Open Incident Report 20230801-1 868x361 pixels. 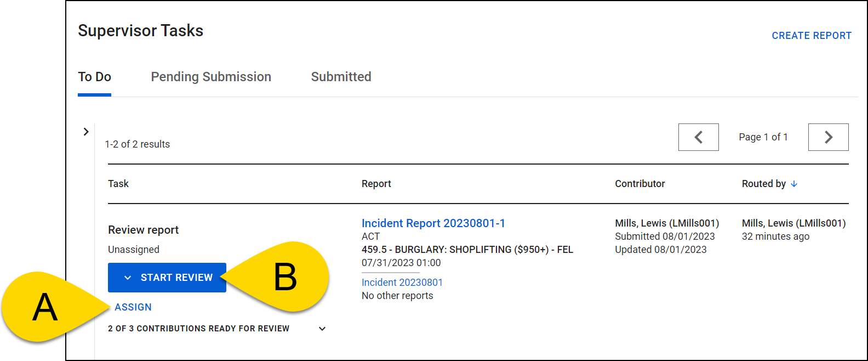(433, 223)
